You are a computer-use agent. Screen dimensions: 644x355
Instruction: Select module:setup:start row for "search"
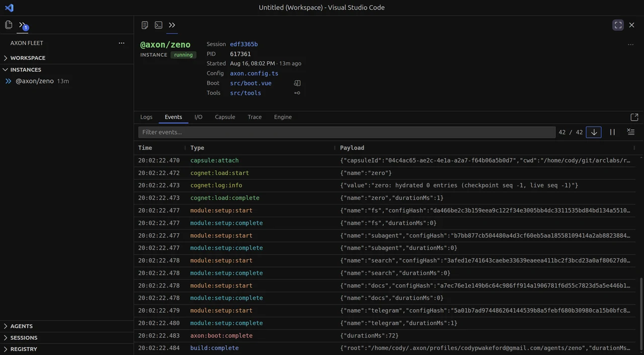click(x=386, y=260)
